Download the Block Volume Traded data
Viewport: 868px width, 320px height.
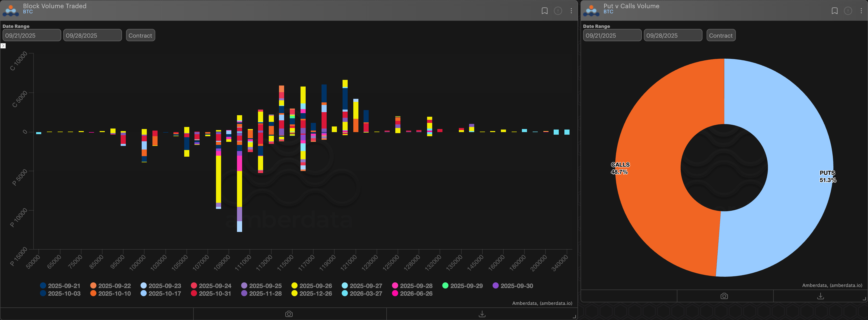482,314
